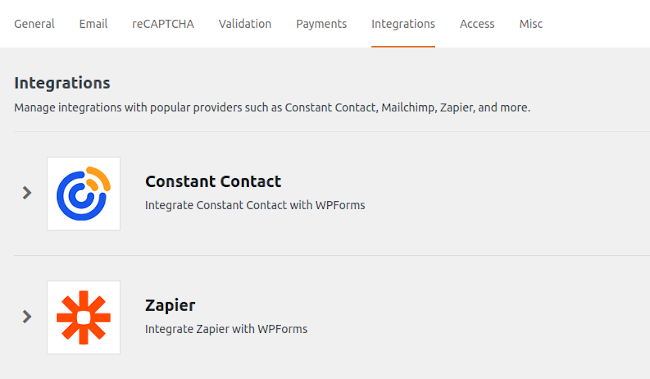
Task: Expand the Zapier integration chevron
Action: pos(27,317)
